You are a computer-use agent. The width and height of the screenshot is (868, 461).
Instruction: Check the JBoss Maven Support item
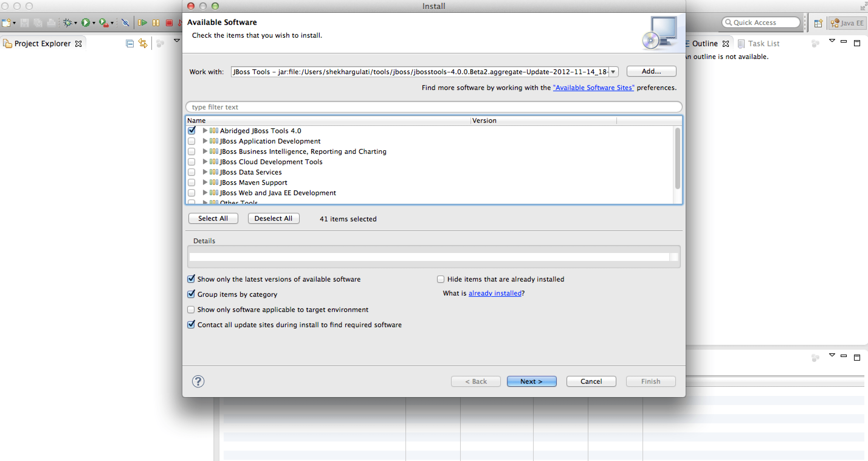click(x=191, y=182)
